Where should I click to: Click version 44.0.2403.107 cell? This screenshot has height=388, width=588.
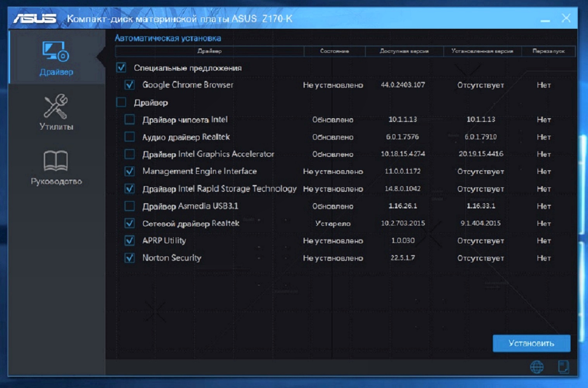tap(403, 85)
